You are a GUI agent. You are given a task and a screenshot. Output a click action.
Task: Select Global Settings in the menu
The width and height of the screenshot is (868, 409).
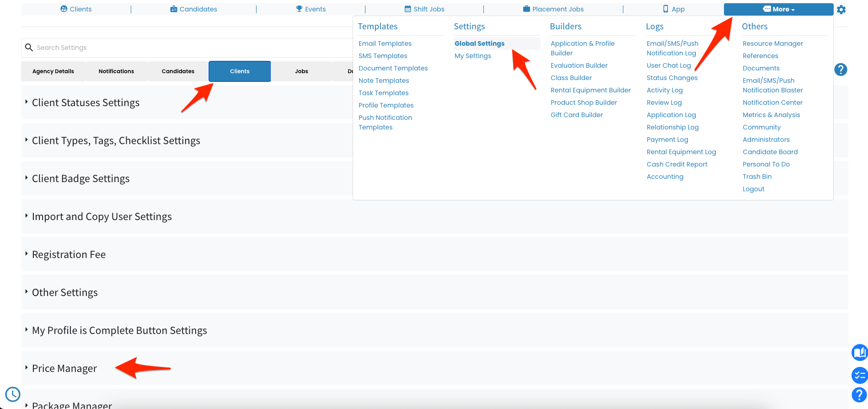[x=479, y=43]
